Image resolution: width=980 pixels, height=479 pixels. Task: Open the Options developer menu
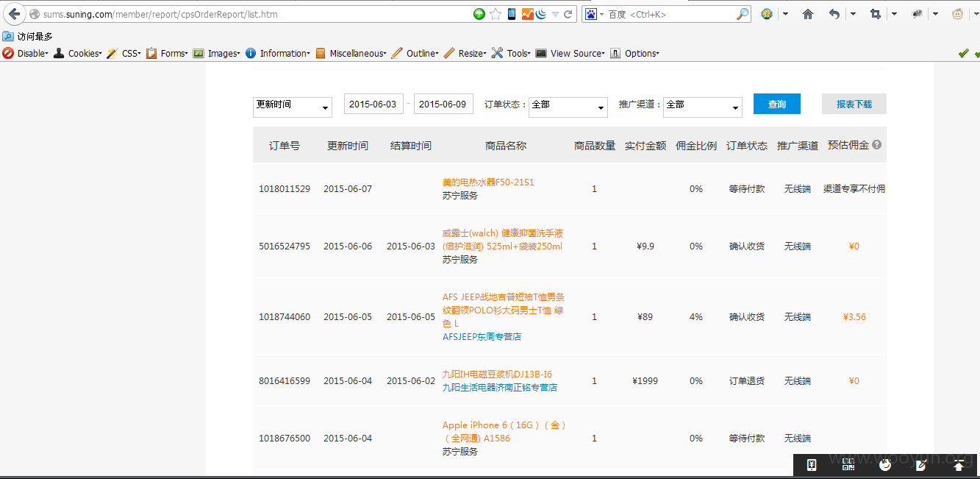tap(634, 53)
